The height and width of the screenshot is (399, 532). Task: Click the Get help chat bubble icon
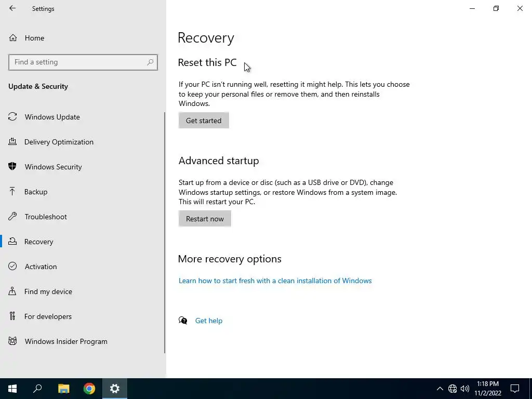click(x=183, y=320)
